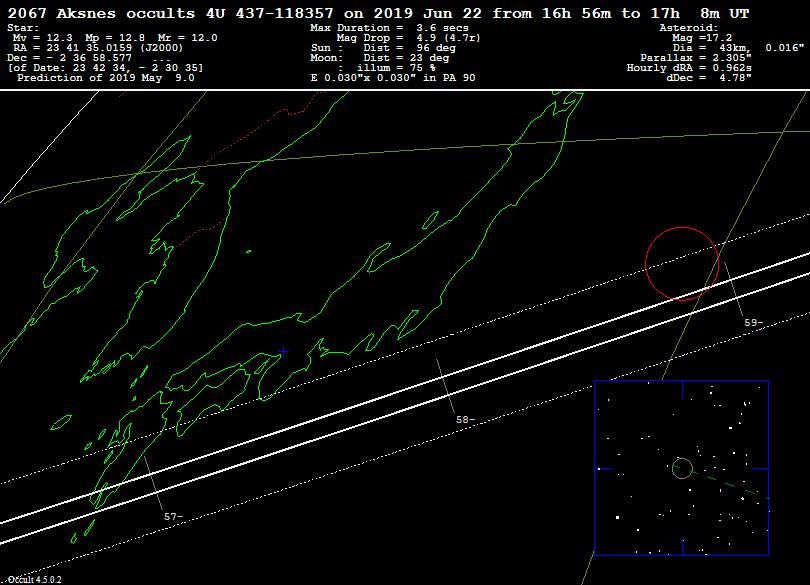The image size is (810, 585).
Task: Click the '58-' minute marker on the path
Action: coord(465,420)
